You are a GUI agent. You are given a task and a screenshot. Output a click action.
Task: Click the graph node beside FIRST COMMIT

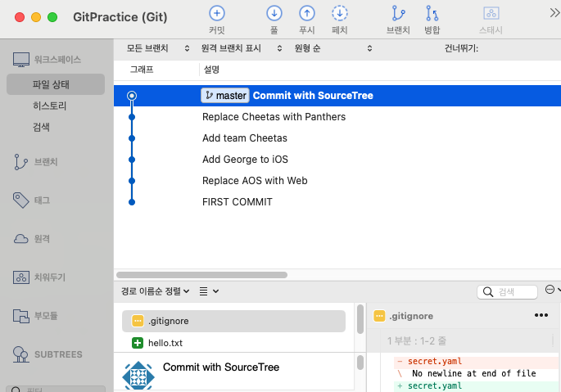coord(132,202)
